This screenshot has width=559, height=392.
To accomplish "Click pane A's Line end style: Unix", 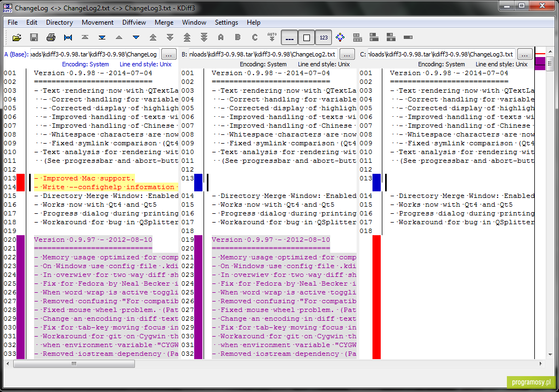I will click(x=145, y=65).
